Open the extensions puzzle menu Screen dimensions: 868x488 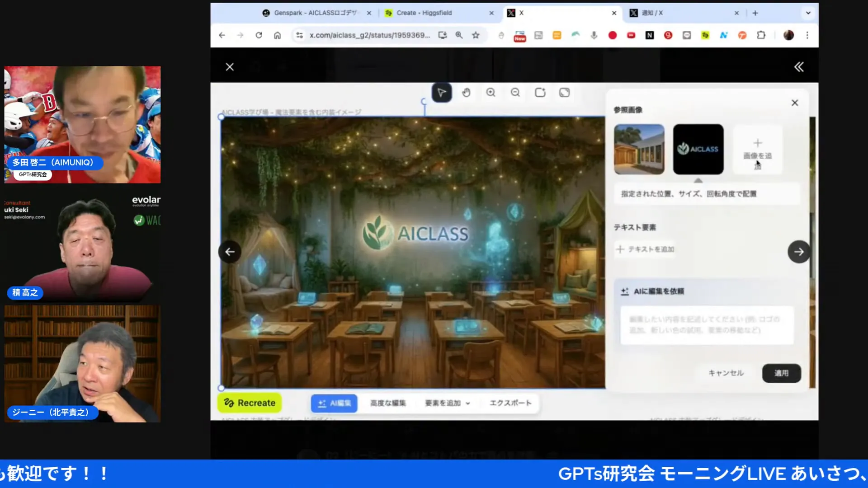click(x=761, y=35)
